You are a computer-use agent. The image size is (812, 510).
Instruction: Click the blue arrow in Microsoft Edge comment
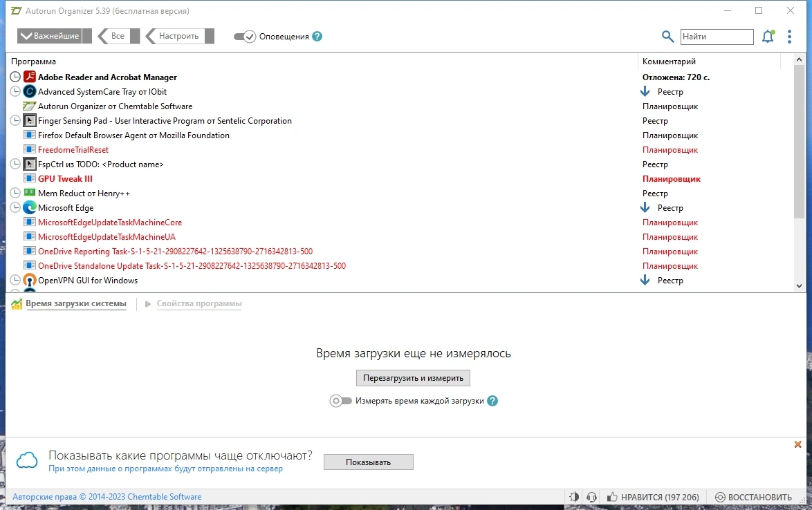[x=645, y=207]
